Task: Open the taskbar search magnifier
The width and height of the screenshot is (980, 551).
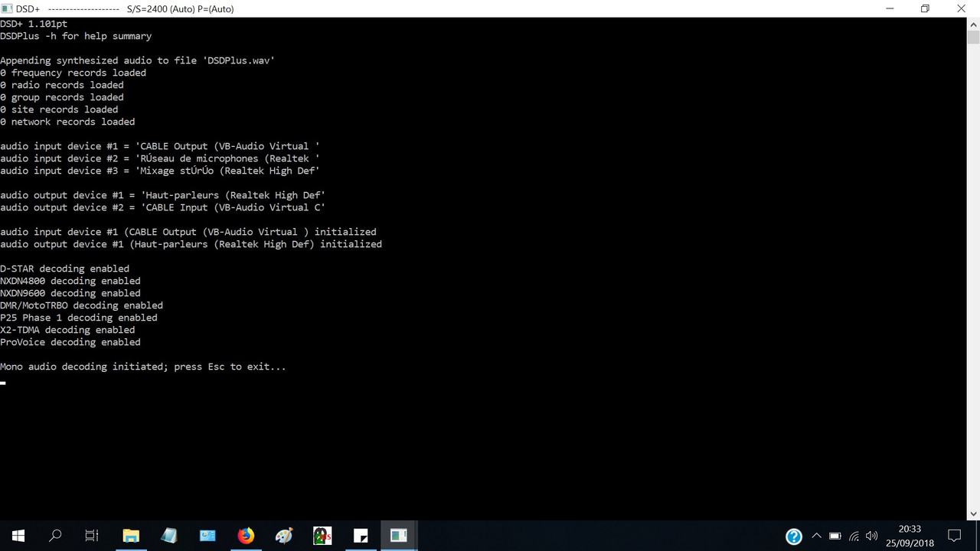Action: (x=55, y=536)
